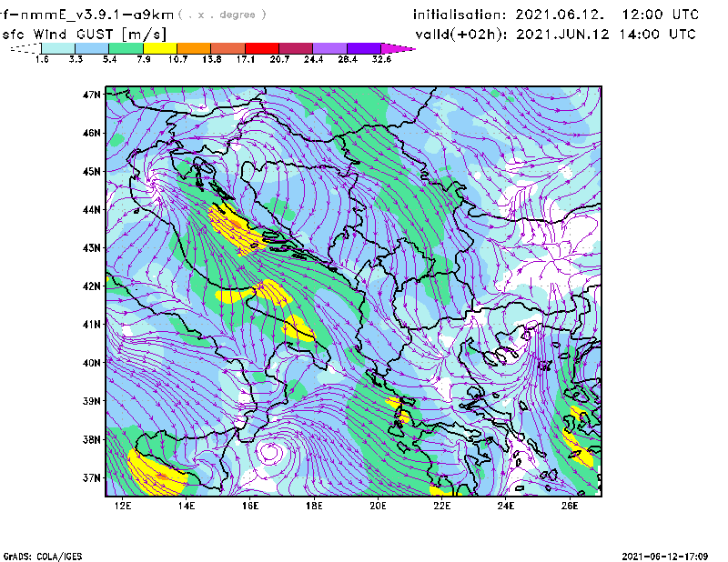Click the "initialisation:" date line
Image resolution: width=728 pixels, height=562 pixels.
556,15
